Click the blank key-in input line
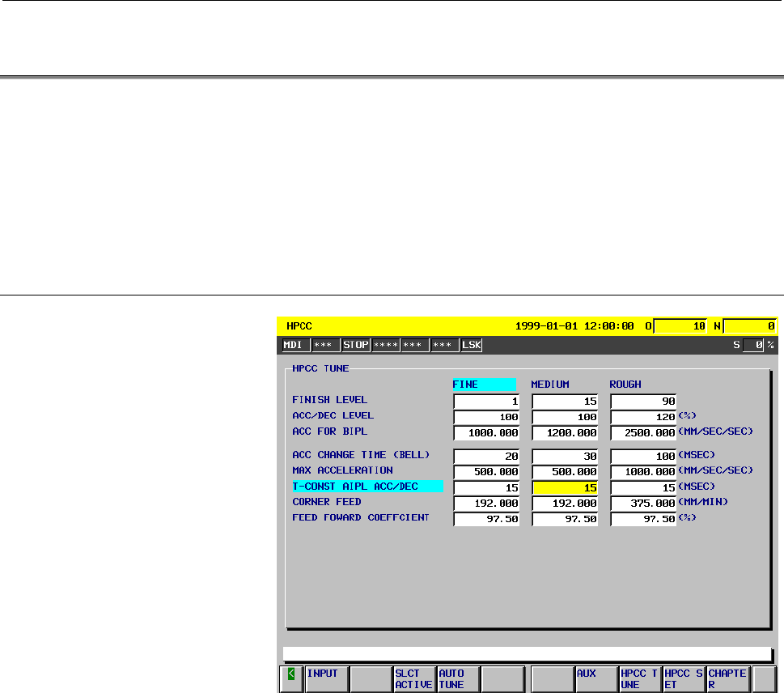 (x=528, y=654)
